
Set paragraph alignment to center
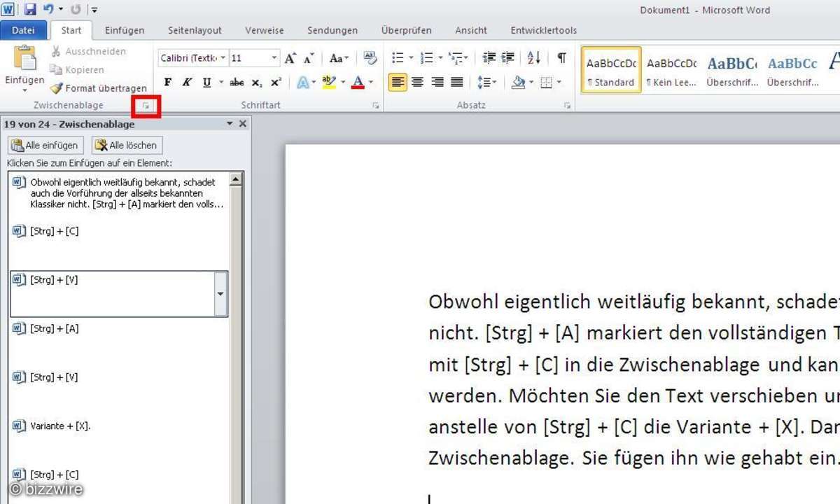[418, 82]
